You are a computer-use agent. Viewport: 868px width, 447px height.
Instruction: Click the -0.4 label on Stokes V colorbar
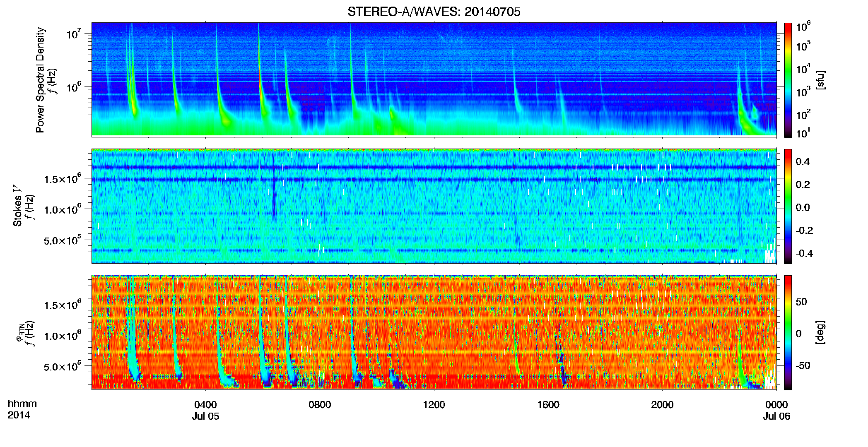click(x=804, y=254)
